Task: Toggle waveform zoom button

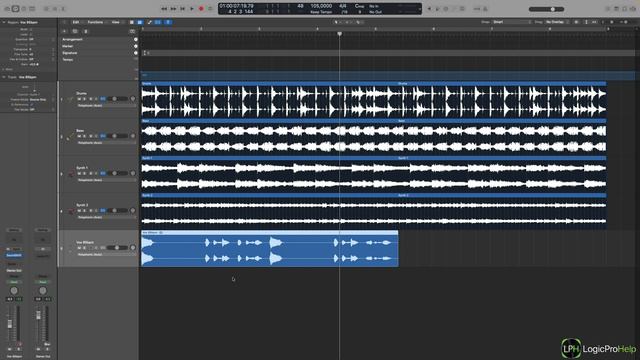Action: point(576,22)
